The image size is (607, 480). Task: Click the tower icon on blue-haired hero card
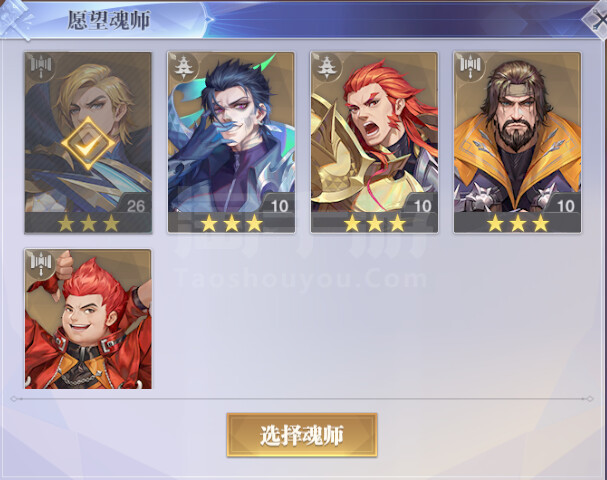pyautogui.click(x=183, y=68)
